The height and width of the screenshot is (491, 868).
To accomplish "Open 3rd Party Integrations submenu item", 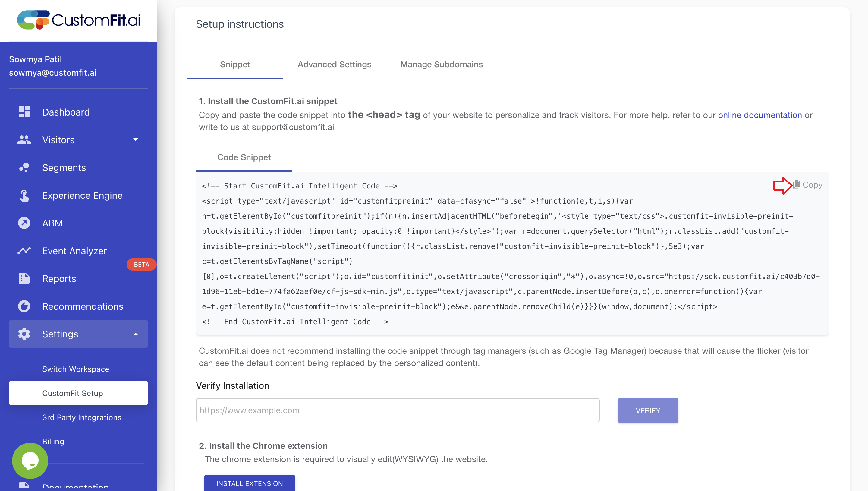I will click(82, 417).
